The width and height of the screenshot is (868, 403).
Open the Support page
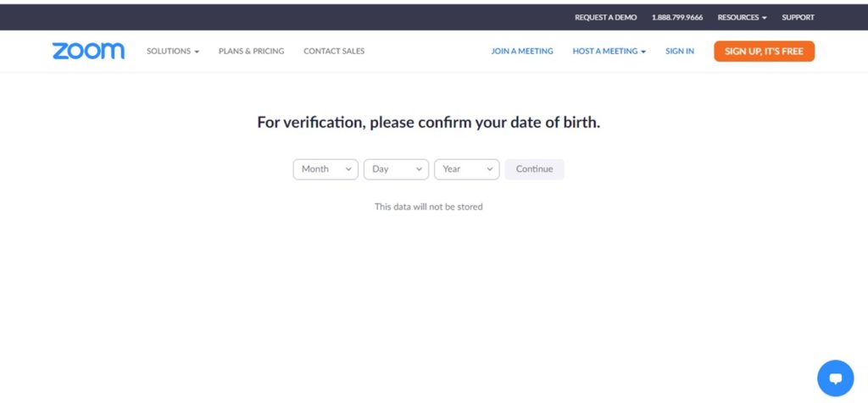798,17
